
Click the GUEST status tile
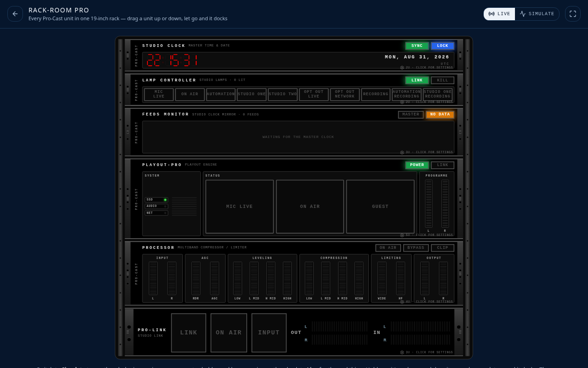380,207
